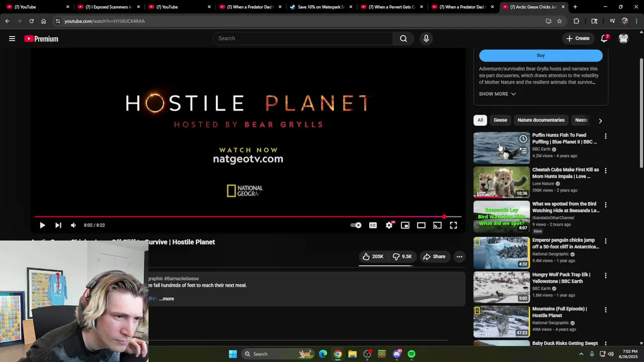Add Puffin video to Watch later
644x362 pixels.
pos(523,139)
